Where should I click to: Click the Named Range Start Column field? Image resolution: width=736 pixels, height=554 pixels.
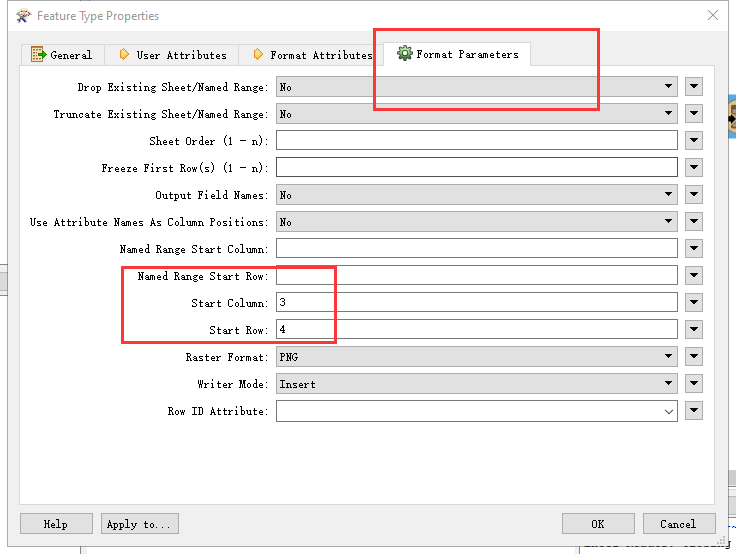(476, 248)
